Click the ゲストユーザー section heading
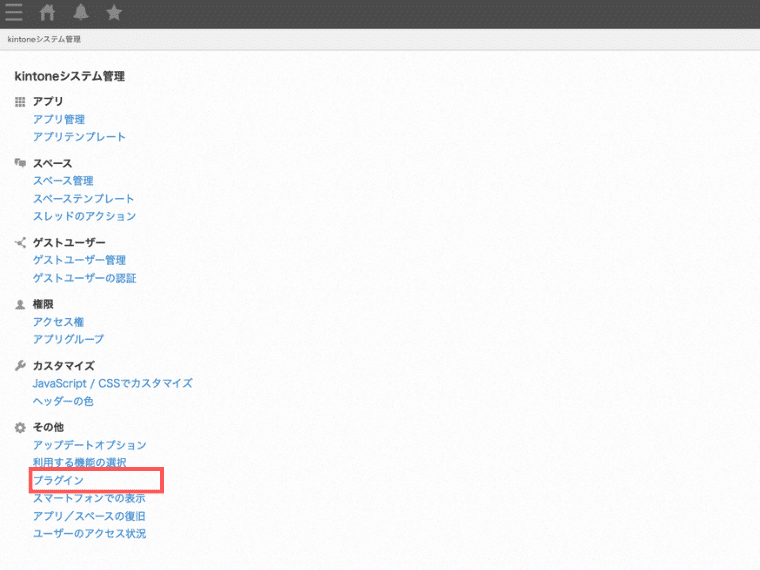 pyautogui.click(x=69, y=242)
